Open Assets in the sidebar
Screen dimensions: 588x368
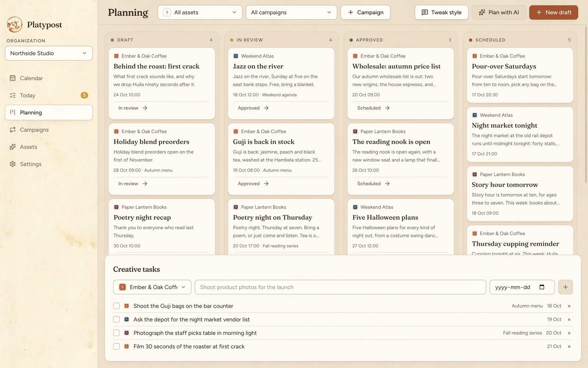point(49,147)
